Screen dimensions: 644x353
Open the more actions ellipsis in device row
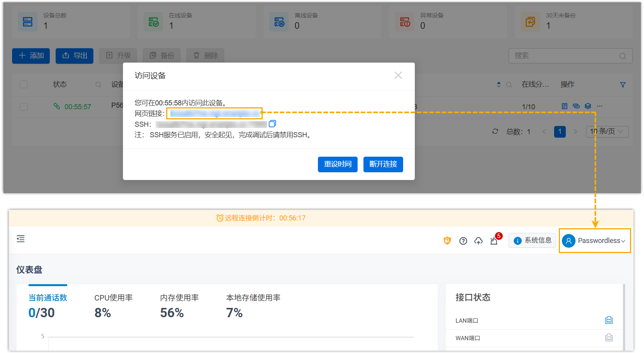(600, 106)
